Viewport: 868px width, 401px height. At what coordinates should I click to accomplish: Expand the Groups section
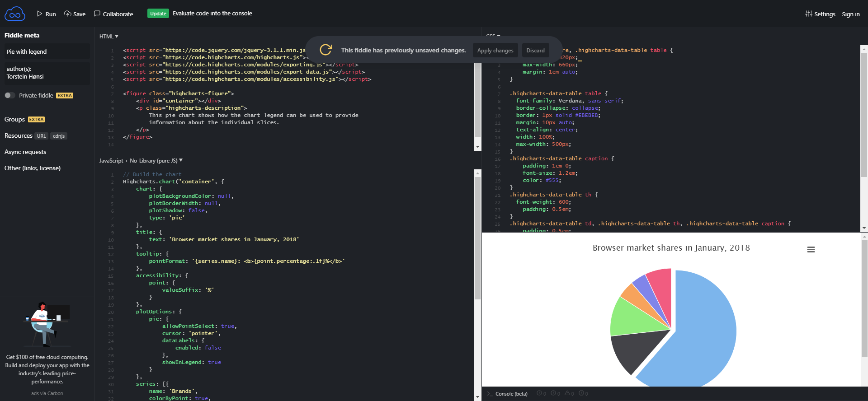(14, 119)
